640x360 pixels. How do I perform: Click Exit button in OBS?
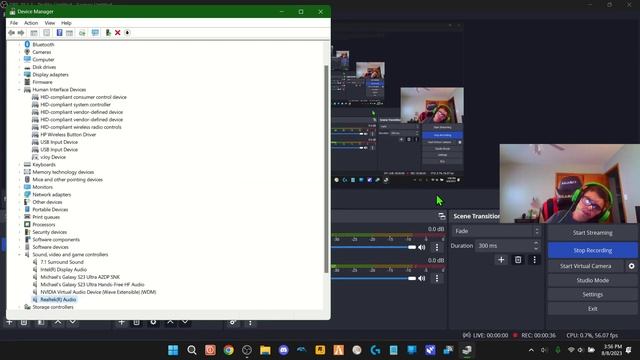pos(592,309)
